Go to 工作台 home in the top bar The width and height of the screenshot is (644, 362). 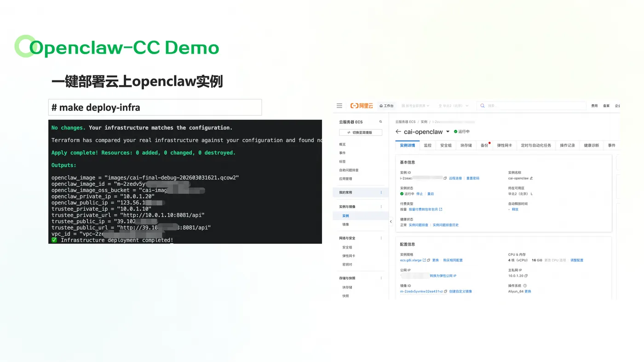pyautogui.click(x=386, y=106)
